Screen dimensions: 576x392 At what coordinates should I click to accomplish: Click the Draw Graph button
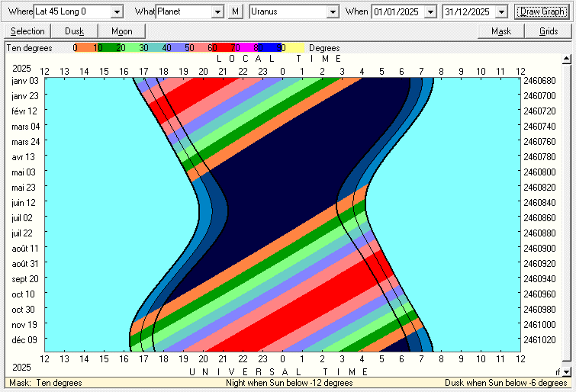[542, 11]
